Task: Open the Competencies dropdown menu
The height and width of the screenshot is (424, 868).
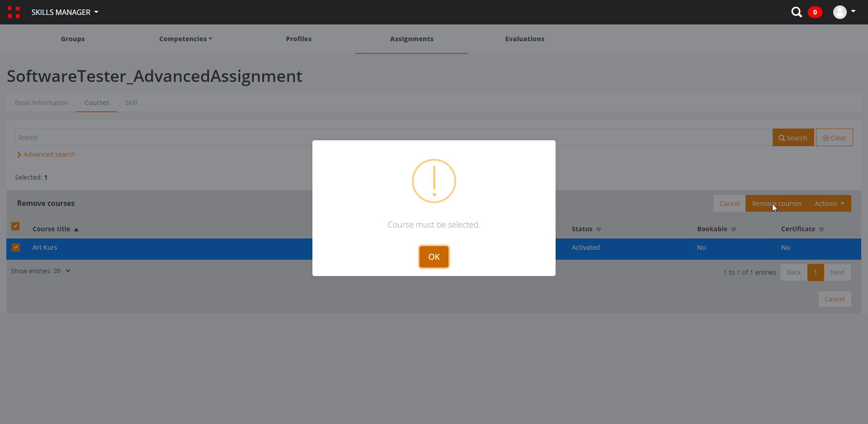Action: click(x=185, y=39)
